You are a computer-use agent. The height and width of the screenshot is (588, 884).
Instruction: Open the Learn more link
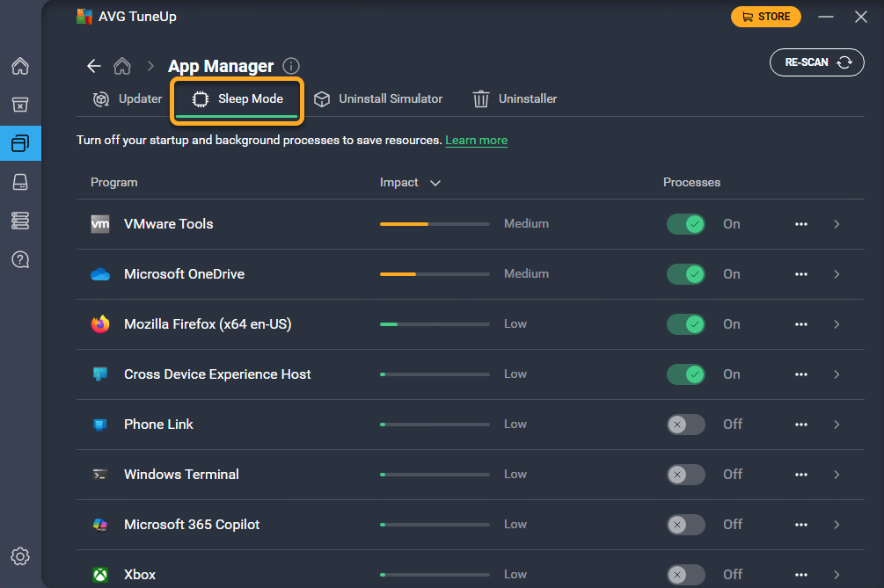(476, 141)
